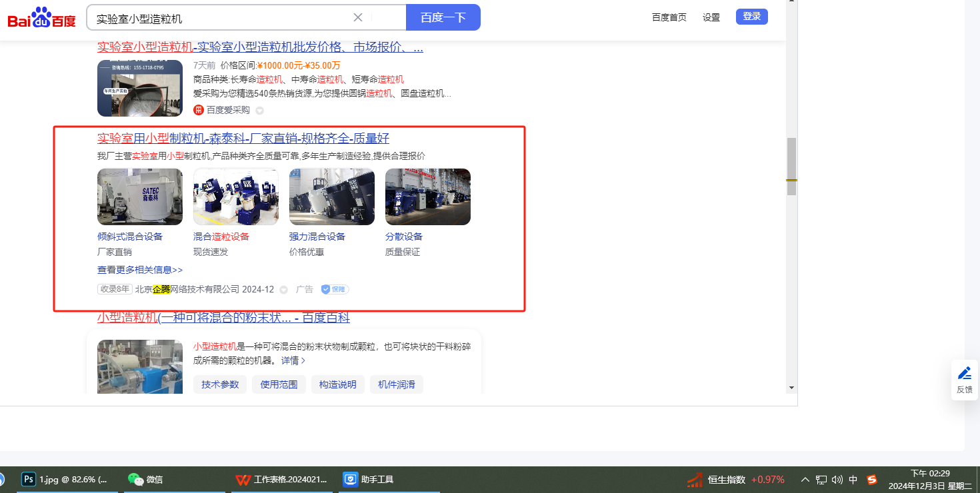Viewport: 980px width, 493px height.
Task: Open the network icon in system tray
Action: point(821,480)
